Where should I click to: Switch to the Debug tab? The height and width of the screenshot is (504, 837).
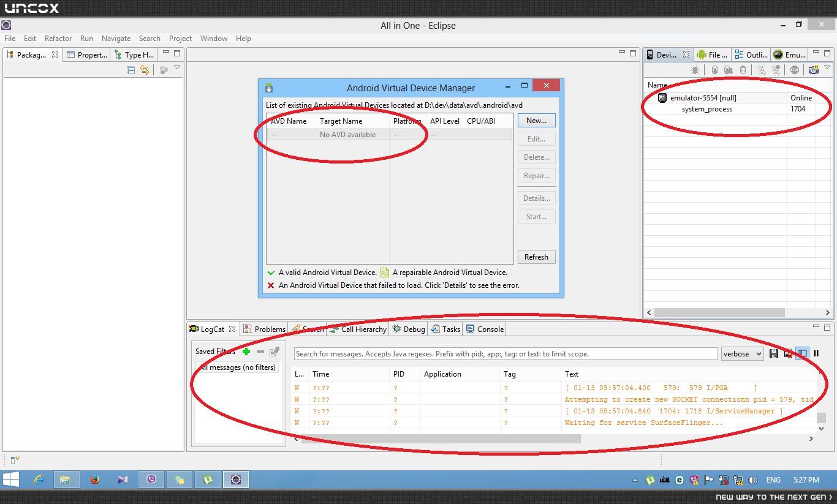(408, 329)
